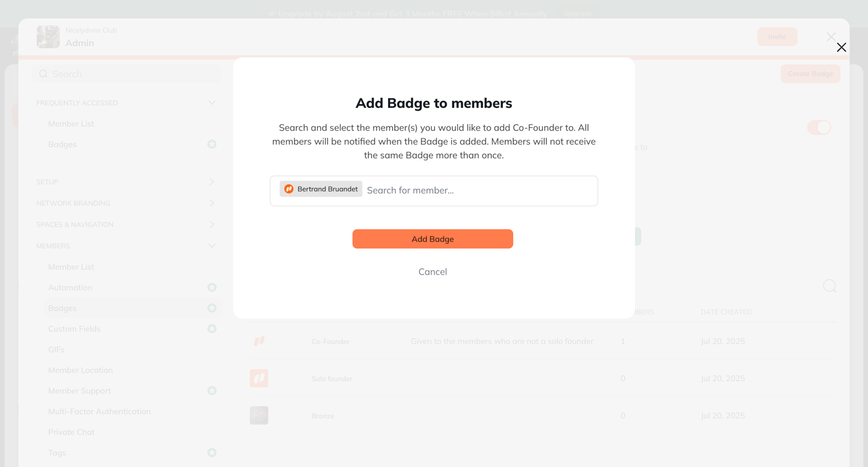Click the plus icon beside Tags
Viewport: 868px width, 467px height.
212,453
